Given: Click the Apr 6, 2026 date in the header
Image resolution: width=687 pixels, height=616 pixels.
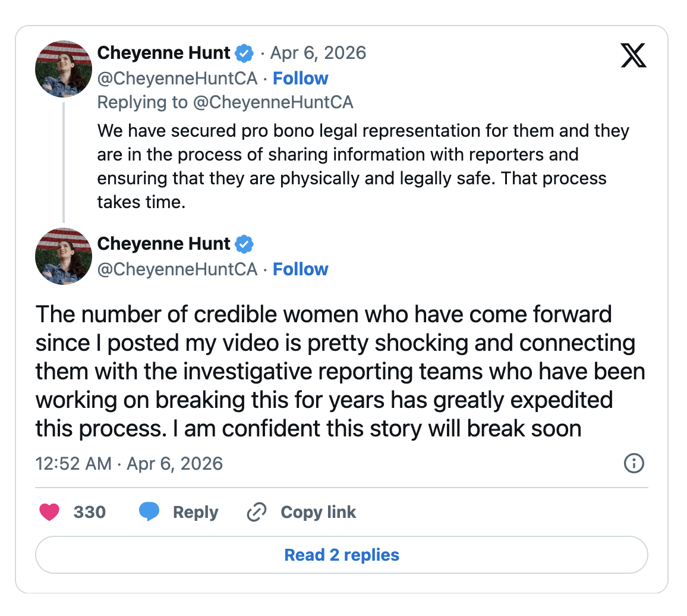Looking at the screenshot, I should [318, 53].
